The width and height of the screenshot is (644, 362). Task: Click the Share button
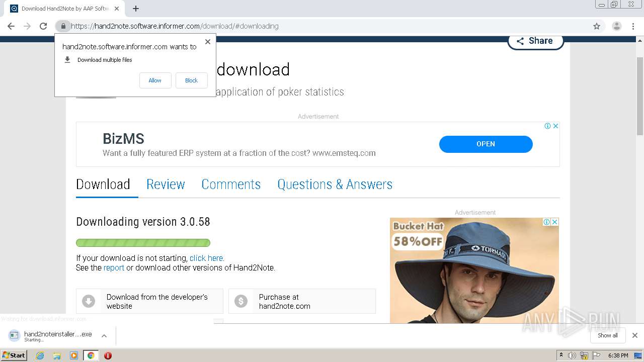(x=535, y=41)
